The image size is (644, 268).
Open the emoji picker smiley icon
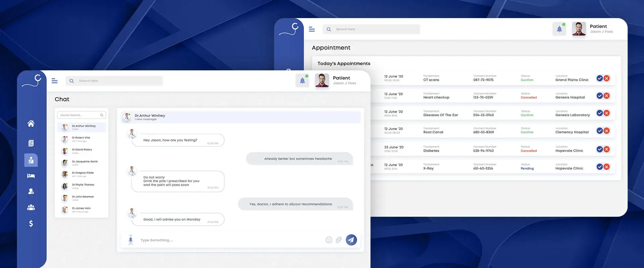[329, 240]
